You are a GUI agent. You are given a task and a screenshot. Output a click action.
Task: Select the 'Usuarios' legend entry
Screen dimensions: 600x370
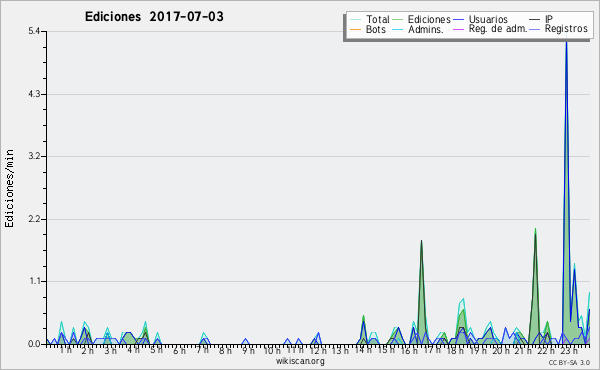(488, 19)
